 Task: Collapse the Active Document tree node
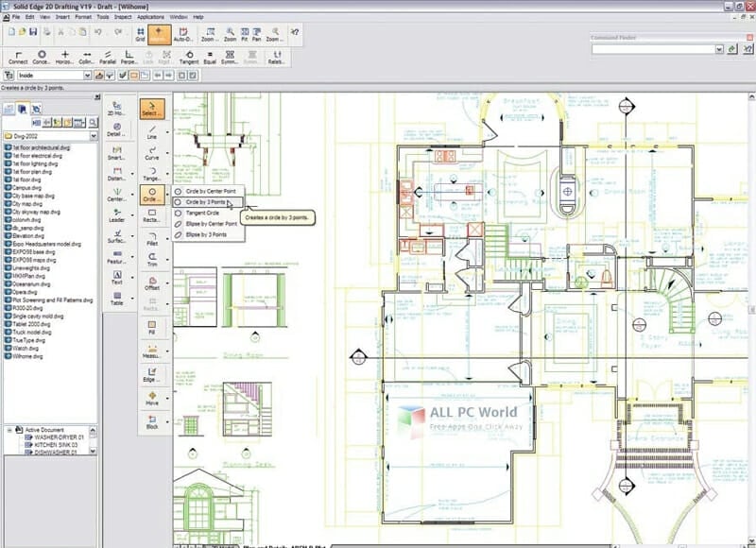(9, 430)
